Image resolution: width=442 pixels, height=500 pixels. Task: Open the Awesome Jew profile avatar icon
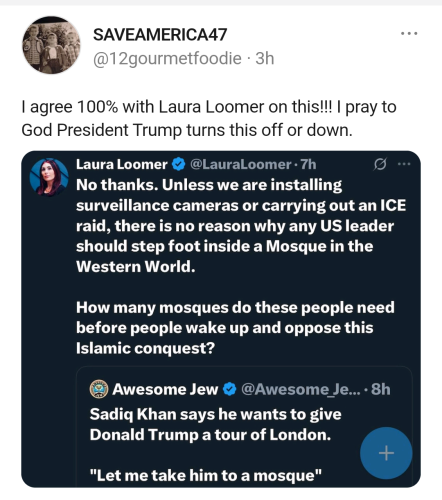point(99,389)
